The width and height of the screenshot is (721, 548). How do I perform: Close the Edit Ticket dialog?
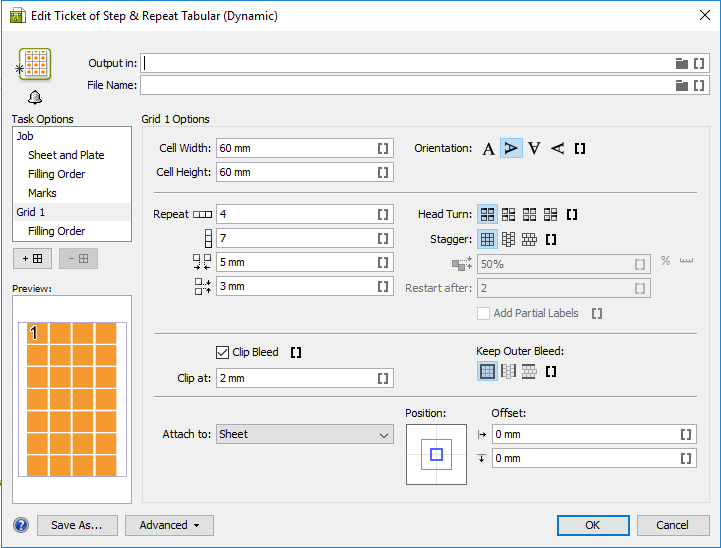(x=704, y=15)
